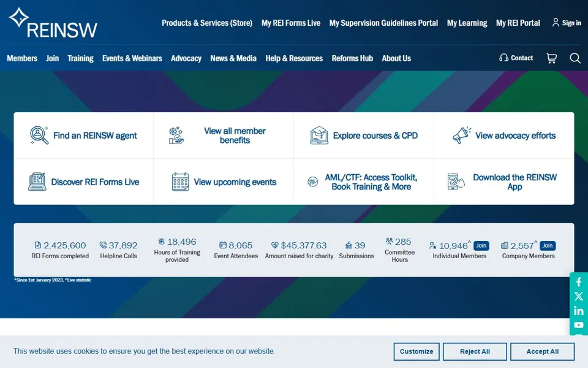
Task: Click View advocacy efforts text
Action: [516, 136]
